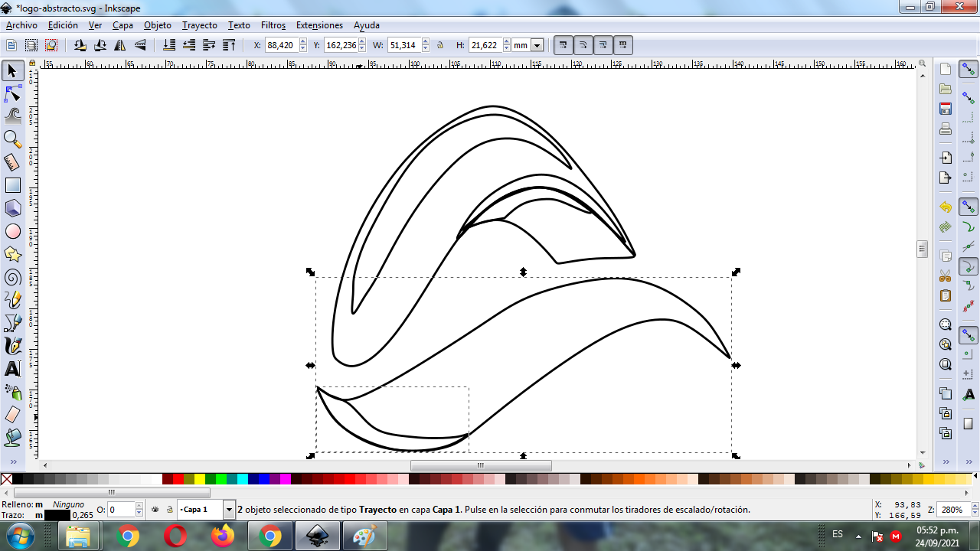Open the Archivo menu
The image size is (980, 551).
[x=21, y=25]
